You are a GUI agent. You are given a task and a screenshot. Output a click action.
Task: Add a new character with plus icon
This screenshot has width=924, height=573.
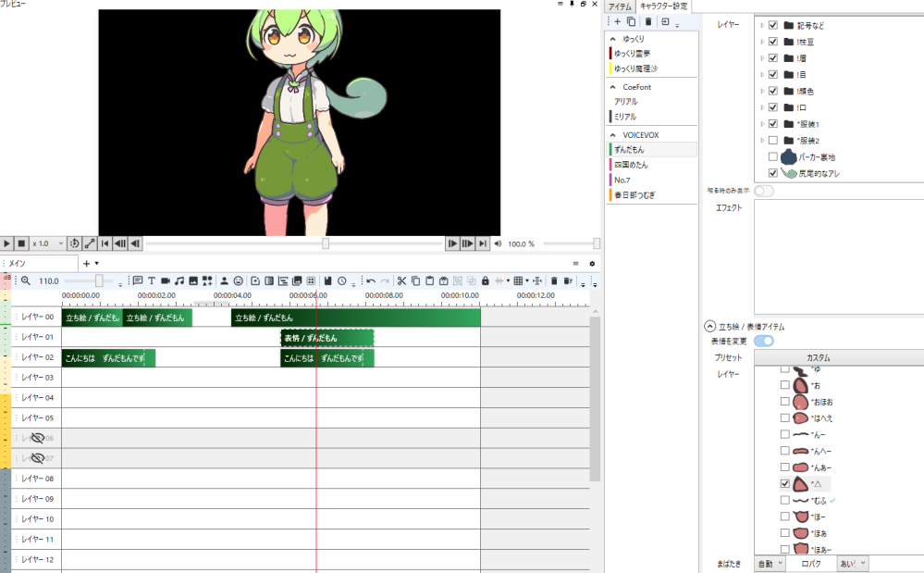click(x=618, y=22)
